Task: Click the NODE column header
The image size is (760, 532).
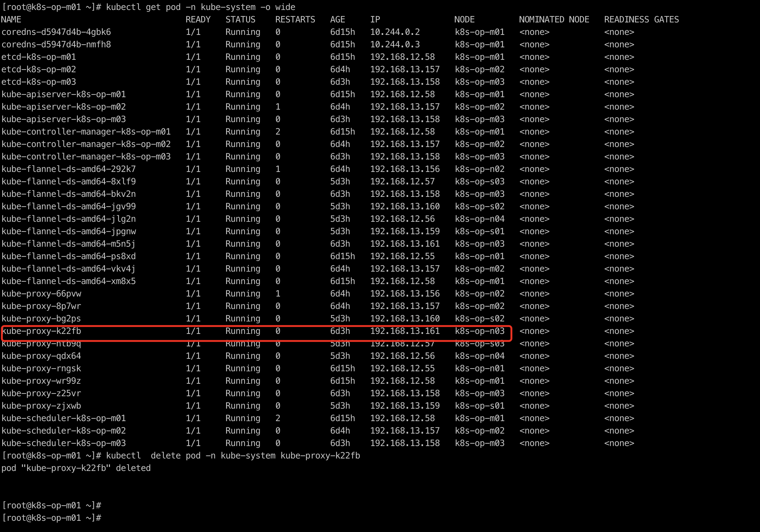Action: point(464,20)
